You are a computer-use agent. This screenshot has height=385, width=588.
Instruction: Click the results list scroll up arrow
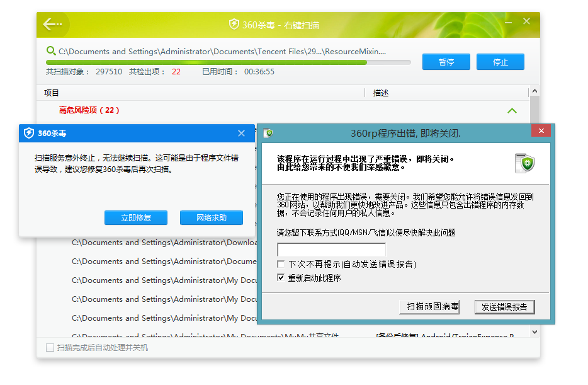534,91
